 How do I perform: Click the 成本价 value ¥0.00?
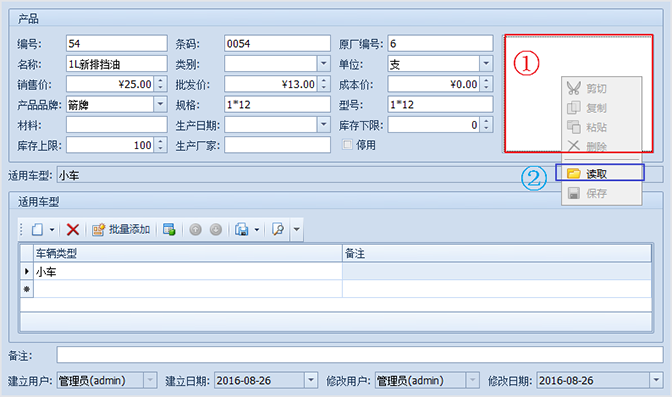pos(464,84)
